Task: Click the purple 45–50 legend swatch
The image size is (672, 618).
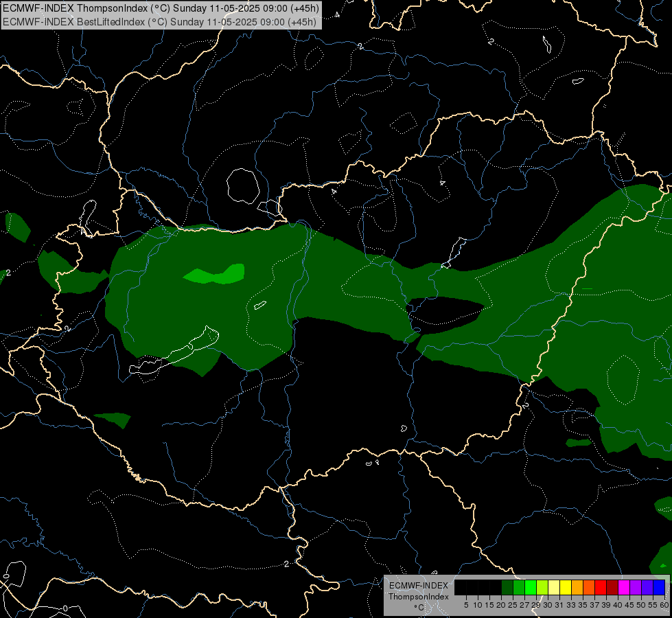Action: pyautogui.click(x=636, y=587)
